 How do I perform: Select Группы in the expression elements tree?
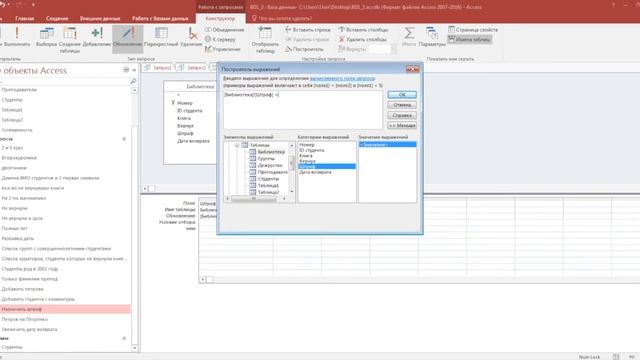click(266, 158)
